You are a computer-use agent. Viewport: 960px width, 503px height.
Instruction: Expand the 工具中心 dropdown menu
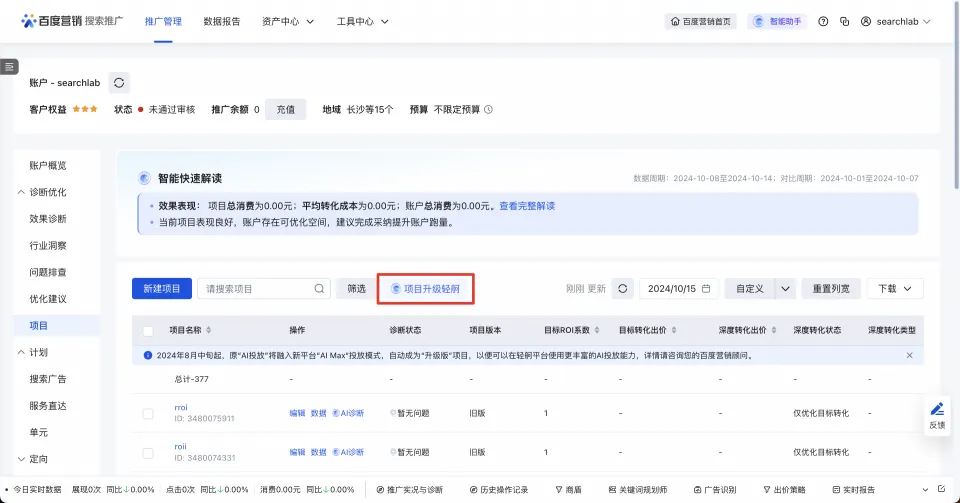coord(362,21)
